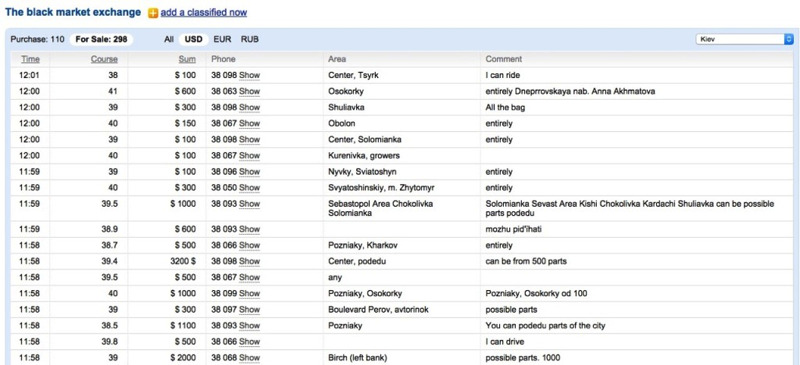This screenshot has width=800, height=365.
Task: Click area 'Boulevard Perov, avtorinok'
Action: [378, 310]
